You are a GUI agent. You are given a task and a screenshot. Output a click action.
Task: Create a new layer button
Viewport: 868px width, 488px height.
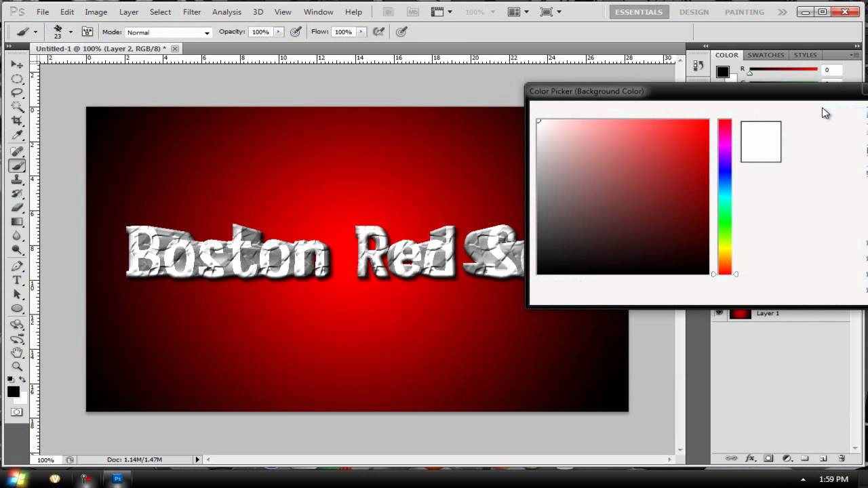click(x=823, y=458)
